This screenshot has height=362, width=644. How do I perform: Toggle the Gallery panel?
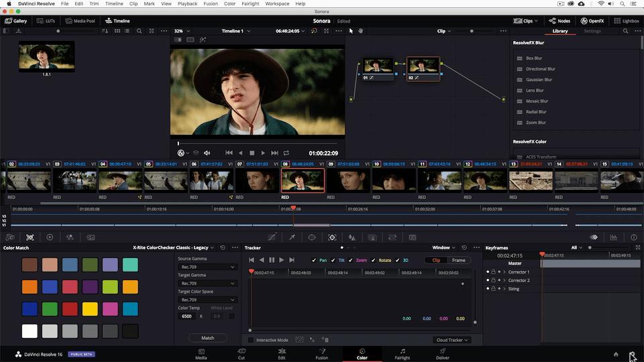point(16,21)
